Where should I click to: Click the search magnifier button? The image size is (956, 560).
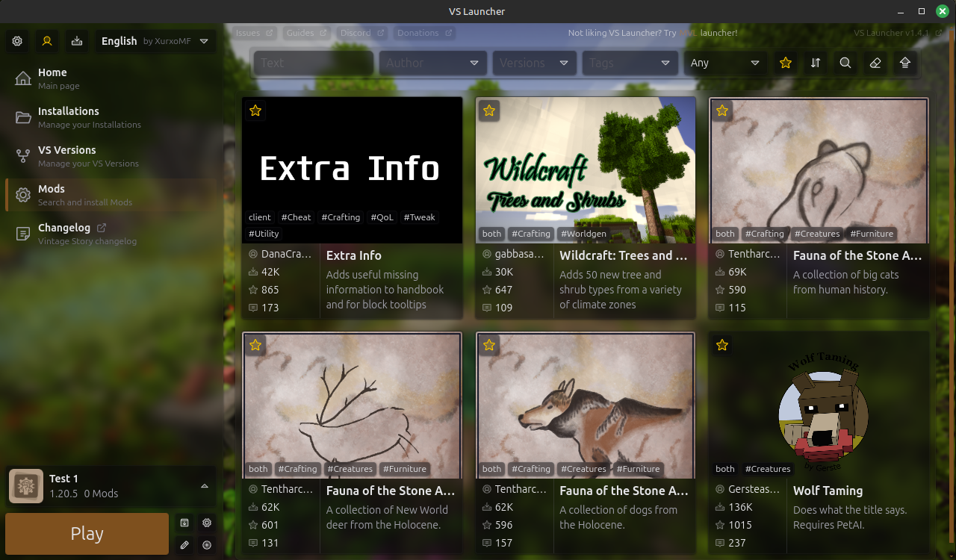845,63
